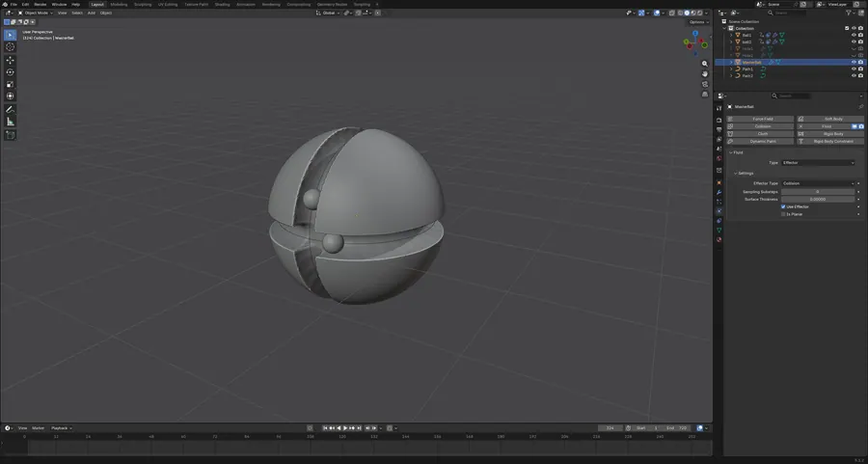The width and height of the screenshot is (868, 464).
Task: Uncheck the Use Effector checkbox
Action: pyautogui.click(x=783, y=206)
